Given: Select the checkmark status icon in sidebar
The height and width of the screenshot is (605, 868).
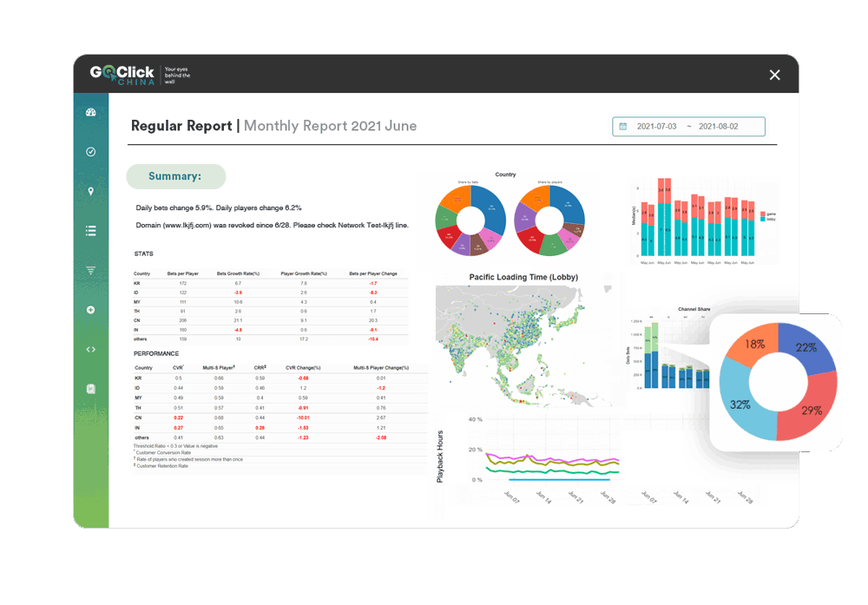Looking at the screenshot, I should click(x=90, y=152).
